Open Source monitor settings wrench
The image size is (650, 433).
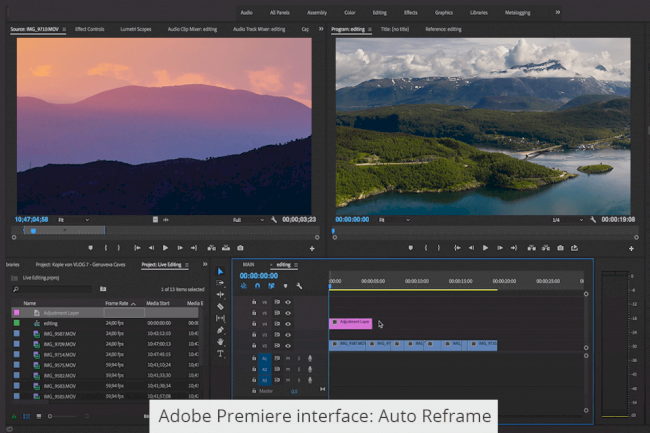[274, 220]
